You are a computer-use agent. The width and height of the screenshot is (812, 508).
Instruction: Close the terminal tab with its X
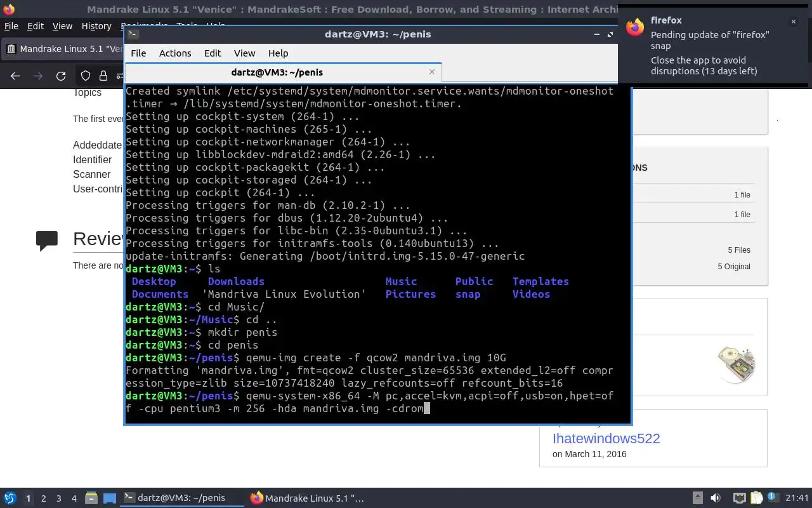(432, 72)
